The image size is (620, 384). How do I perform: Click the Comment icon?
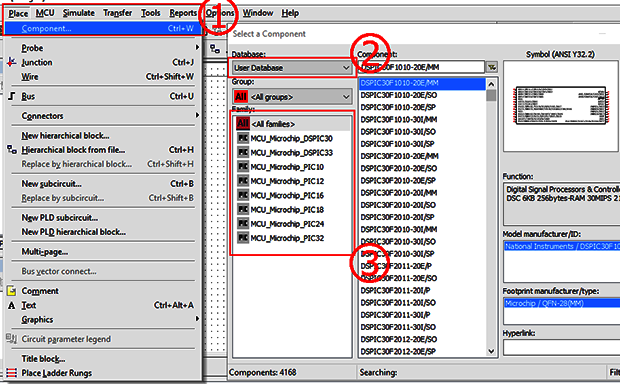coord(12,291)
